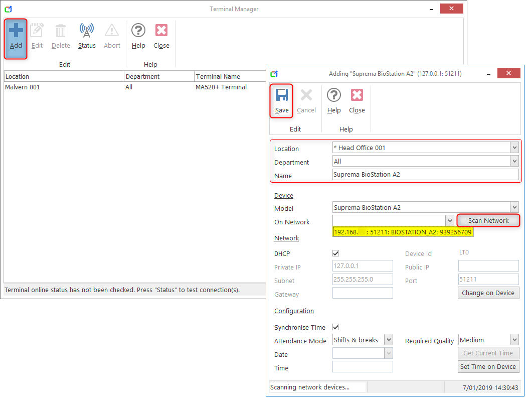532x402 pixels.
Task: Minimize the Terminal Manager window
Action: [431, 9]
